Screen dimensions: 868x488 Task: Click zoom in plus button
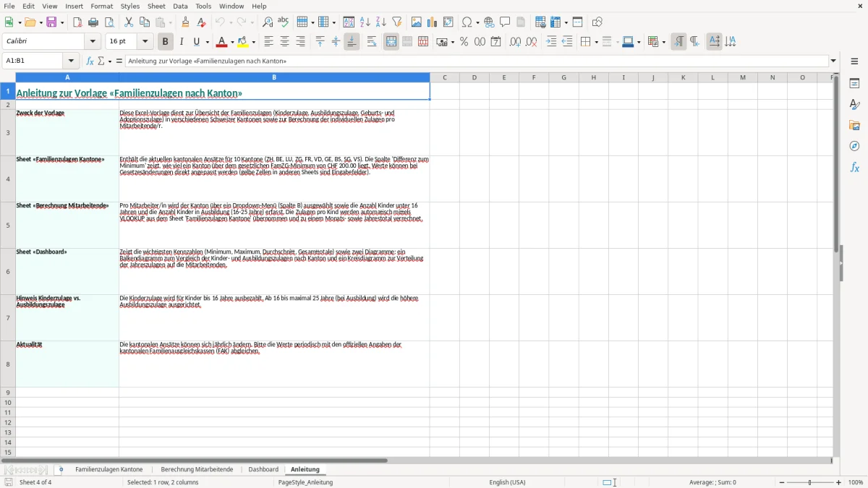point(839,482)
